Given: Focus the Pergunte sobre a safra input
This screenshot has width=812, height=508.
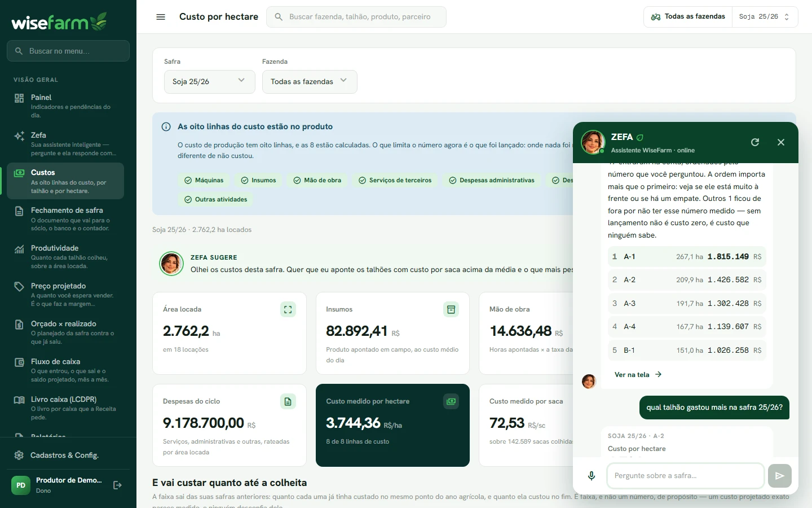Looking at the screenshot, I should point(686,476).
